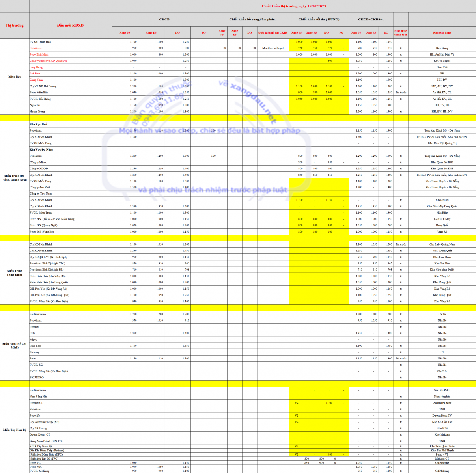Screen dimensions: 476x473
Task: Click 'Chiết khấu bổ sung,đàm phán..' header
Action: click(253, 19)
